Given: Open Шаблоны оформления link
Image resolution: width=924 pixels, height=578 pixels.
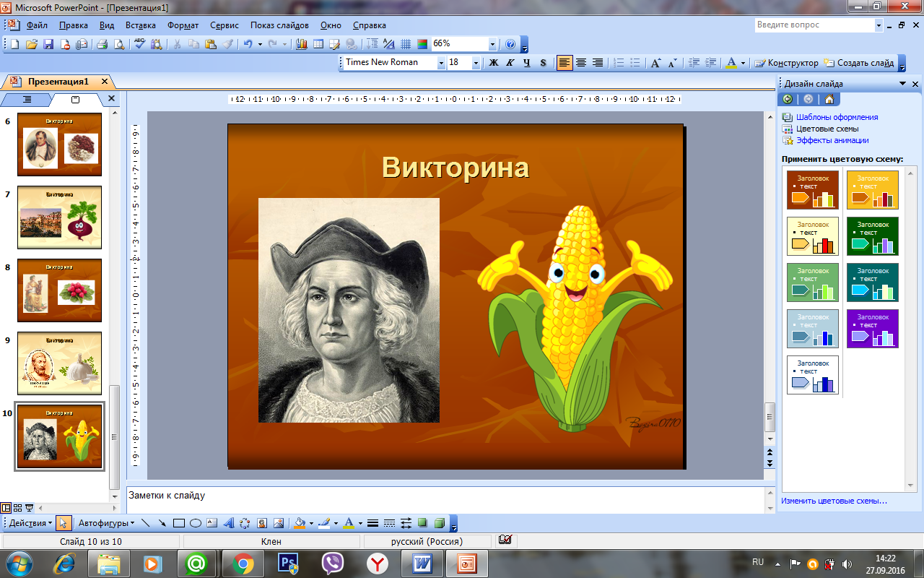Looking at the screenshot, I should [837, 117].
